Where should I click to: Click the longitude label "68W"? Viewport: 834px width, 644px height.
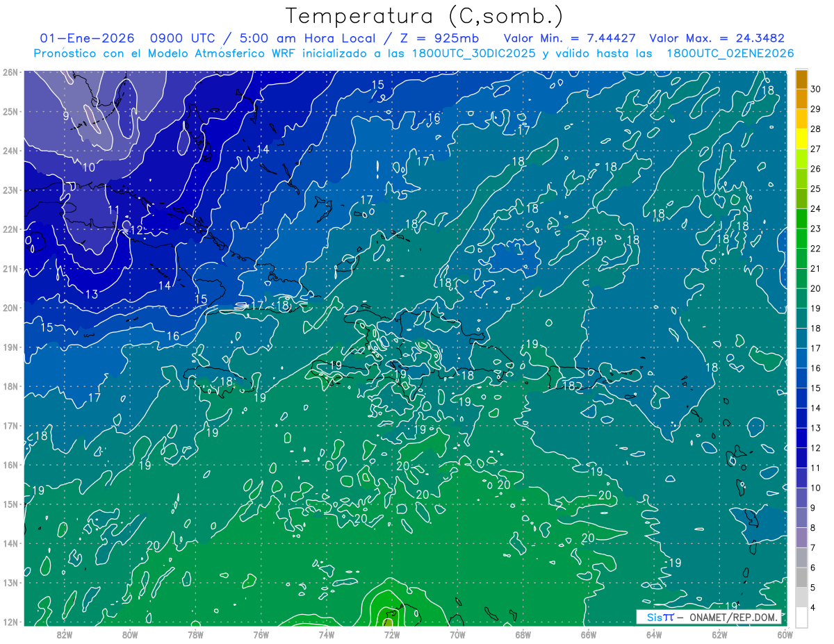click(x=523, y=634)
